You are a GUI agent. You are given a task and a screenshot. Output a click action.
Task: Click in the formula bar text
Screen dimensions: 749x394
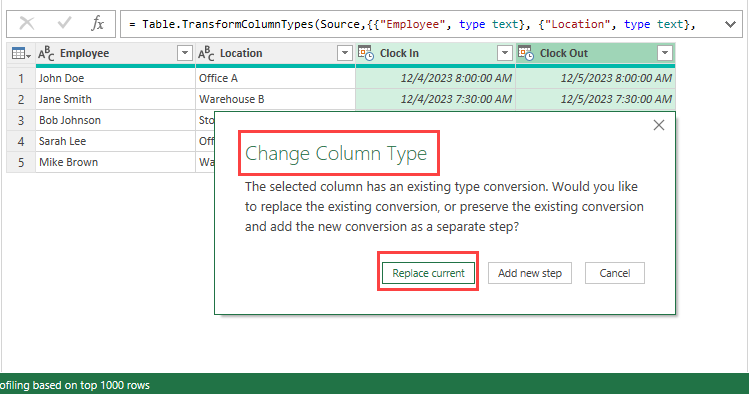pyautogui.click(x=412, y=24)
